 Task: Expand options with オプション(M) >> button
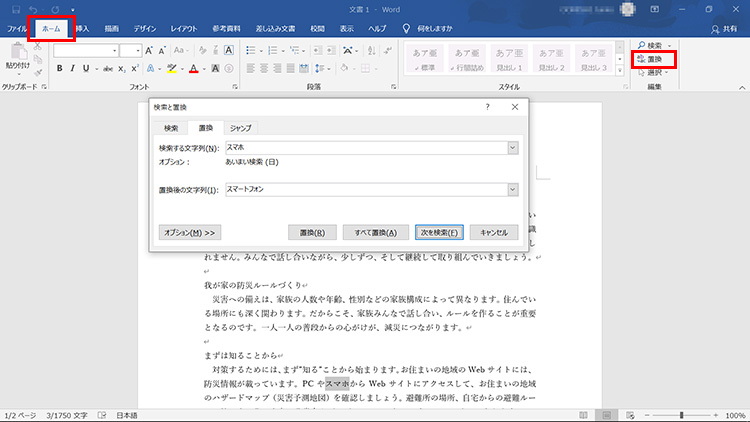[x=188, y=232]
